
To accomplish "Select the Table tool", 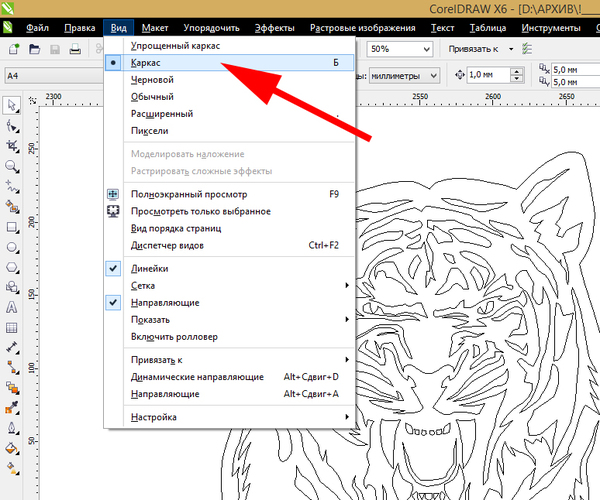I will click(x=12, y=328).
